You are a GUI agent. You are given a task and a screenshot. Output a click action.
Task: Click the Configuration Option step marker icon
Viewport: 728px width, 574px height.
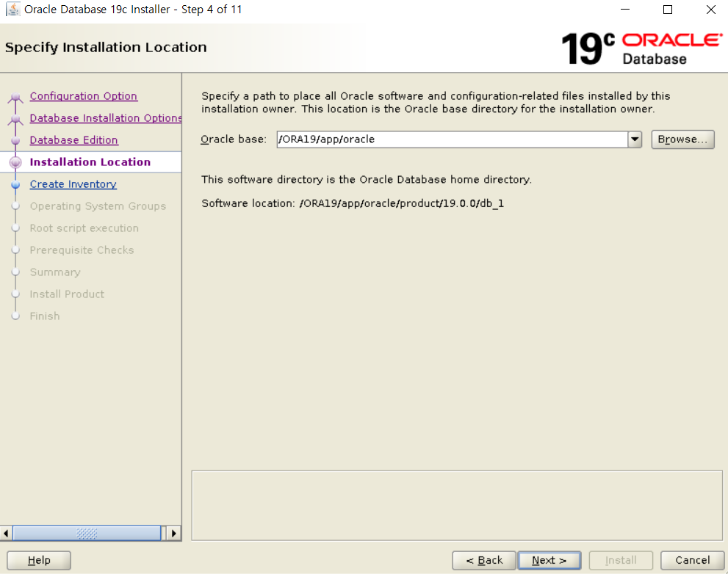(15, 97)
